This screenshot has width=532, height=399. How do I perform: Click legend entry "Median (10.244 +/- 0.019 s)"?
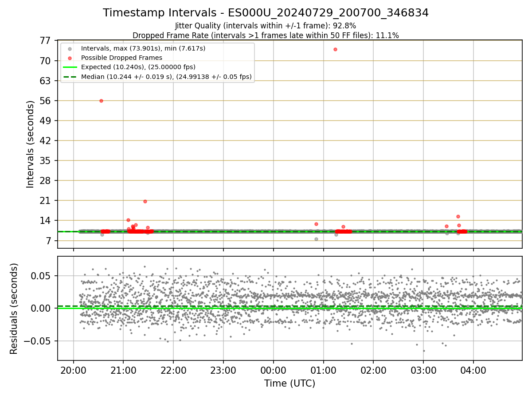166,77
